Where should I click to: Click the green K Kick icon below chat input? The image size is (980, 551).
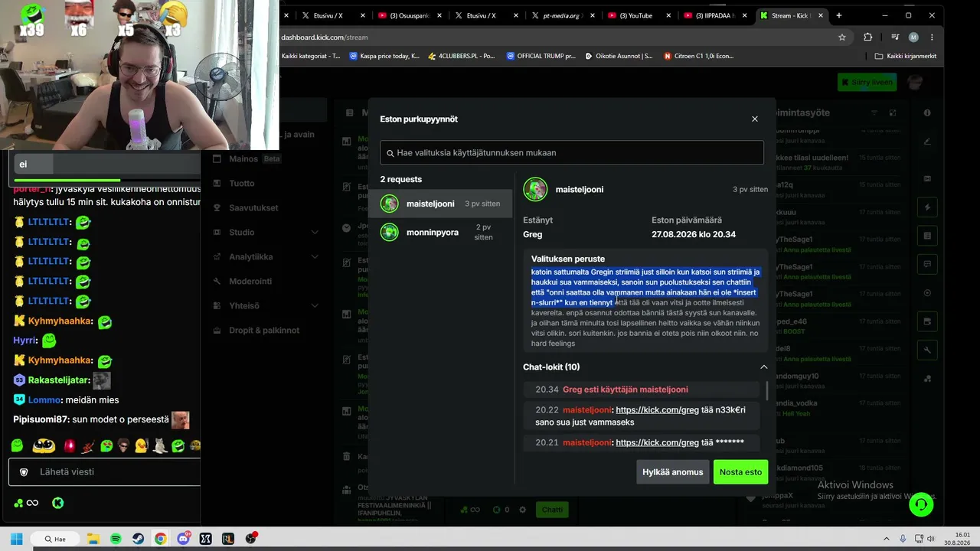coord(57,503)
